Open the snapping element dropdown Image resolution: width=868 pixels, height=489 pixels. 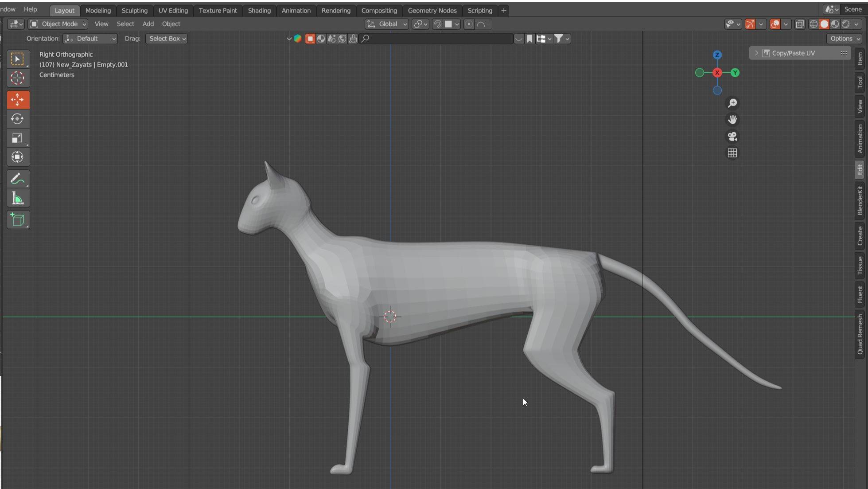point(452,24)
